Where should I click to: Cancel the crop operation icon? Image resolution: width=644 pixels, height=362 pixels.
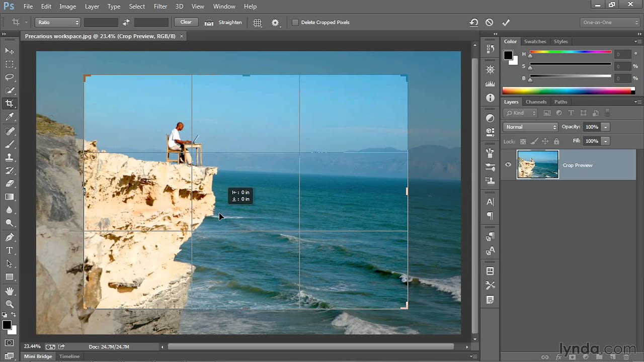coord(489,22)
